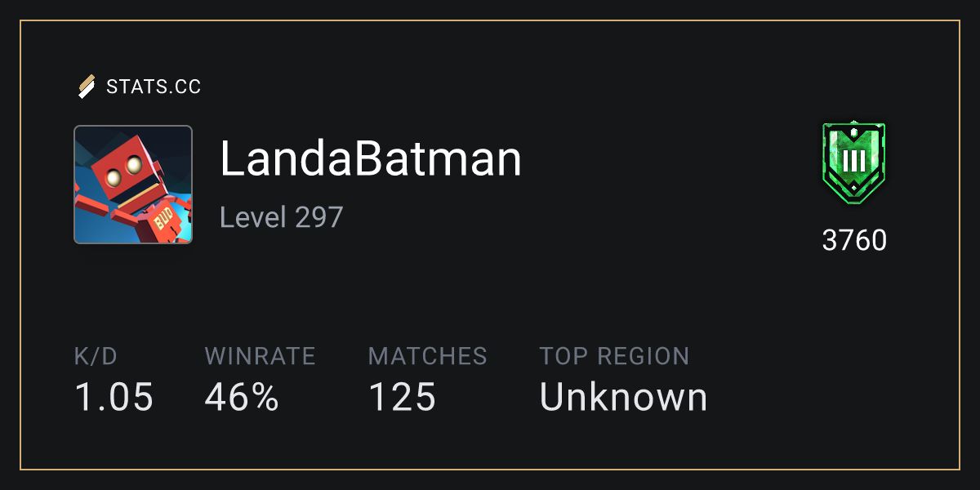Select the 46% winrate value
980x490 pixels.
(x=242, y=398)
